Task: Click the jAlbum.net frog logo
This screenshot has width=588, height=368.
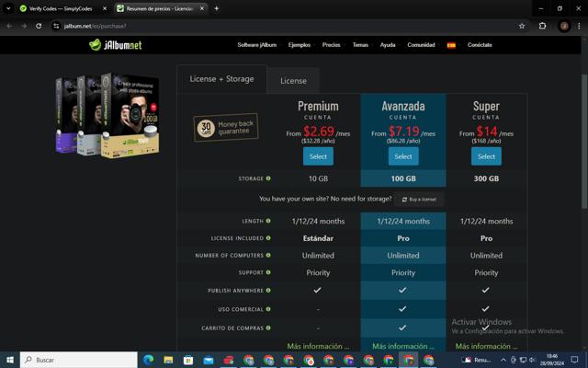Action: point(115,45)
